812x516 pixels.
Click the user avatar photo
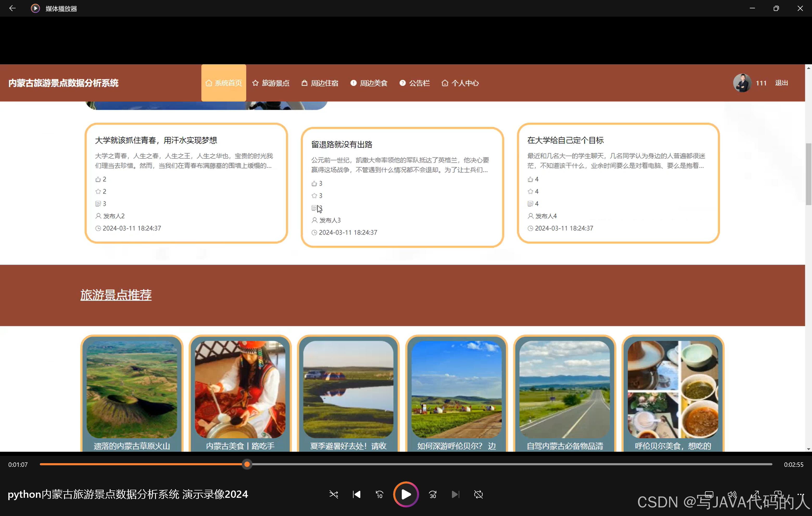pyautogui.click(x=742, y=83)
